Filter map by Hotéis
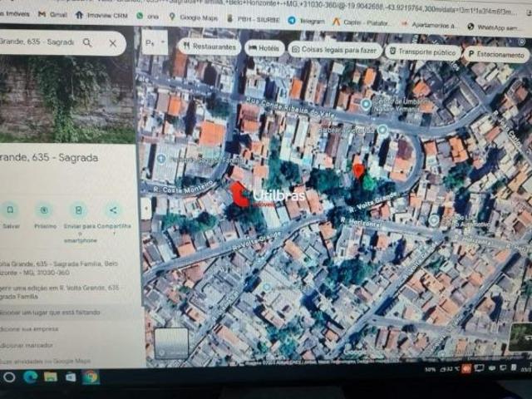The height and width of the screenshot is (399, 532). [264, 48]
